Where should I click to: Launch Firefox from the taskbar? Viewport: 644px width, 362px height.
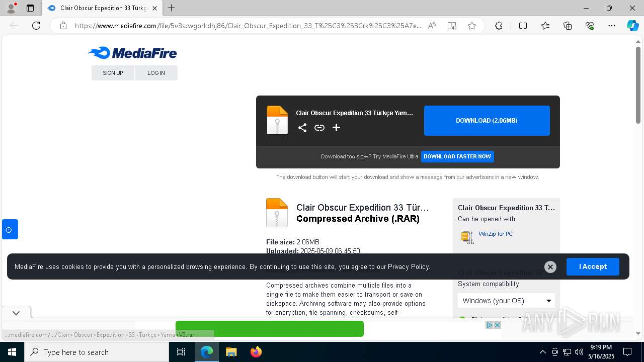click(x=256, y=352)
